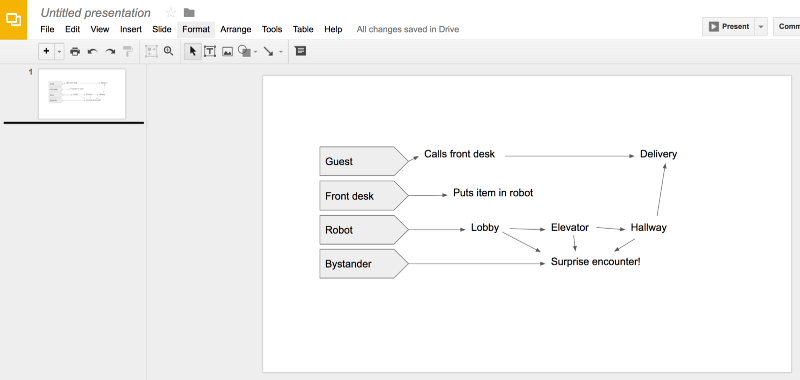This screenshot has width=800, height=380.
Task: Undo the last action
Action: pos(92,52)
